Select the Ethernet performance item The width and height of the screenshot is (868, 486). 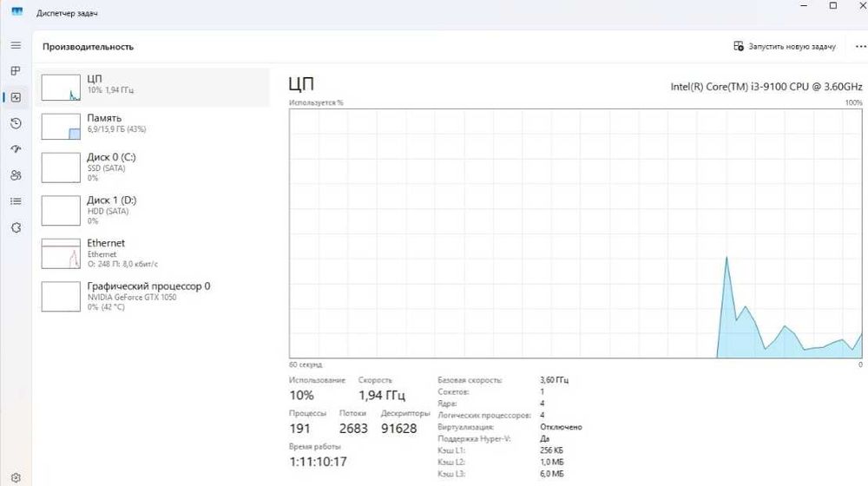click(153, 253)
